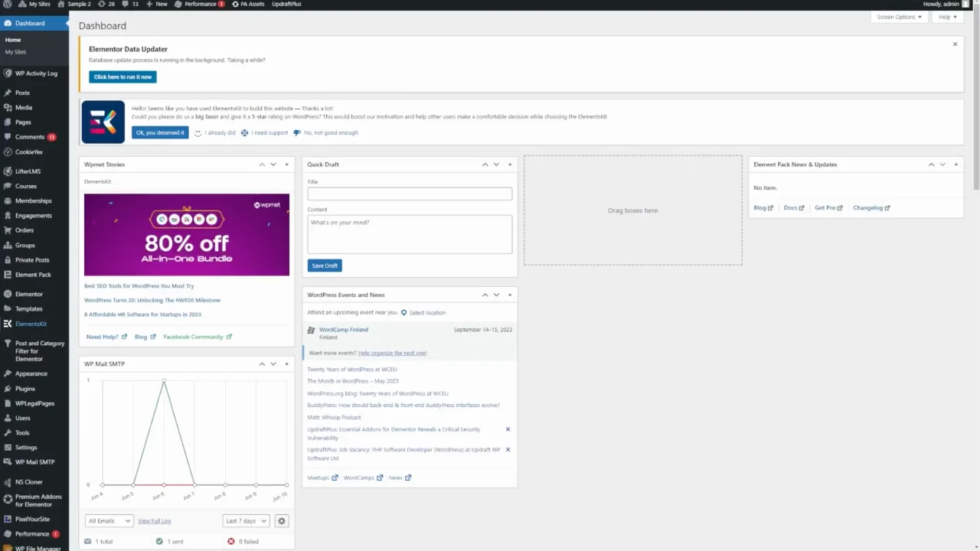980x551 pixels.
Task: Click the Quick Draft Content textarea
Action: tap(410, 234)
